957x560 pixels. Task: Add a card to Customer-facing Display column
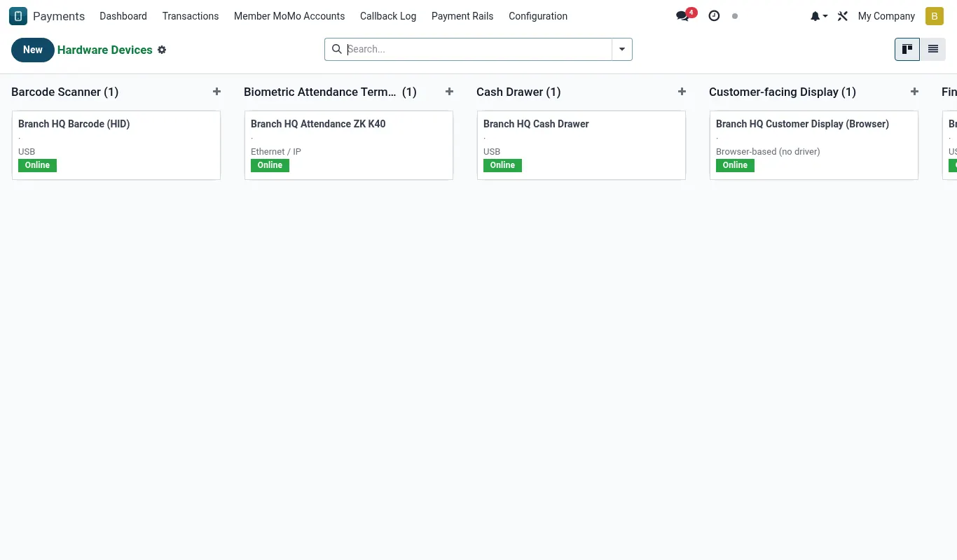(914, 92)
